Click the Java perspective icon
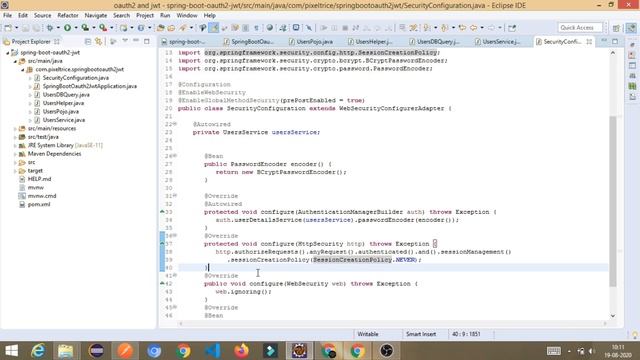This screenshot has width=640, height=360. [631, 28]
